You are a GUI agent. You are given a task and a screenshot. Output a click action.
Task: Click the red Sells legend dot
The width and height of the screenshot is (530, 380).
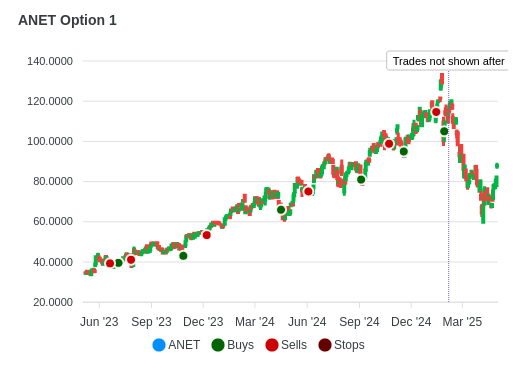[x=272, y=345]
